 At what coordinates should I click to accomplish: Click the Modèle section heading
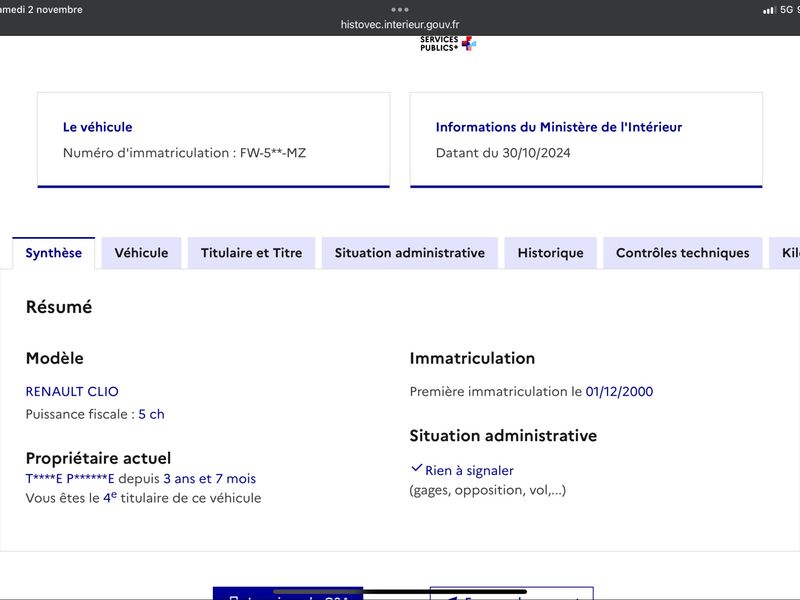(x=55, y=358)
